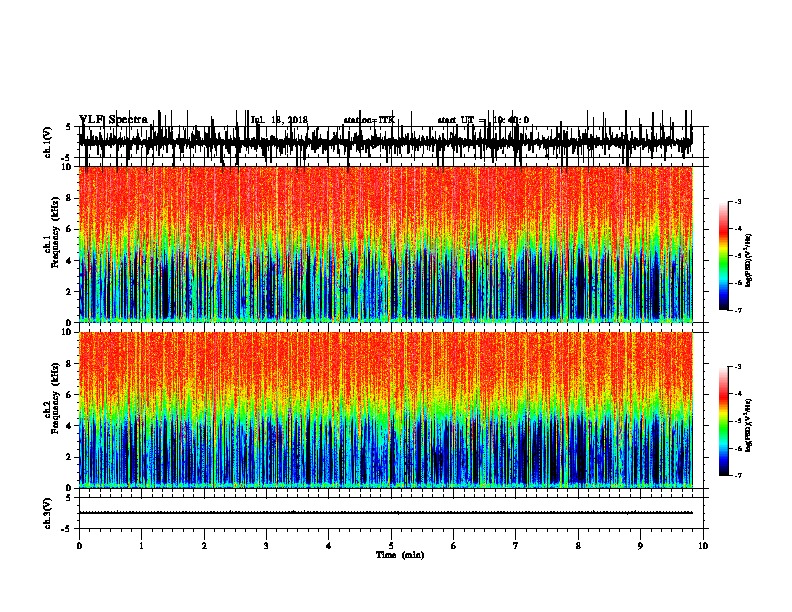Click the "6" kHz tick of ch.2 frequency axis

[x=69, y=395]
